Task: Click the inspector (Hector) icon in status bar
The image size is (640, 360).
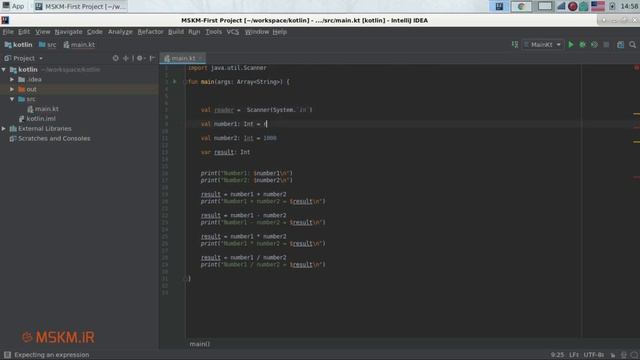Action: [624, 355]
